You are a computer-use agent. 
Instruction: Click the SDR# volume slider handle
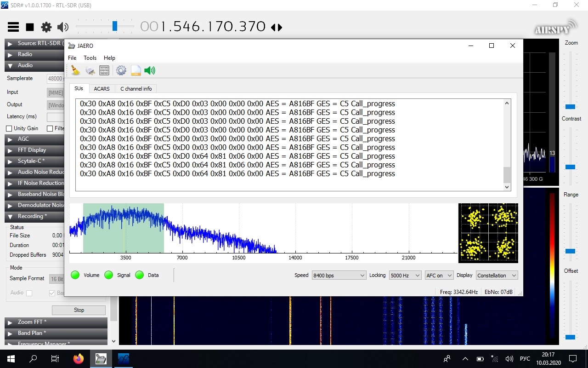(115, 26)
